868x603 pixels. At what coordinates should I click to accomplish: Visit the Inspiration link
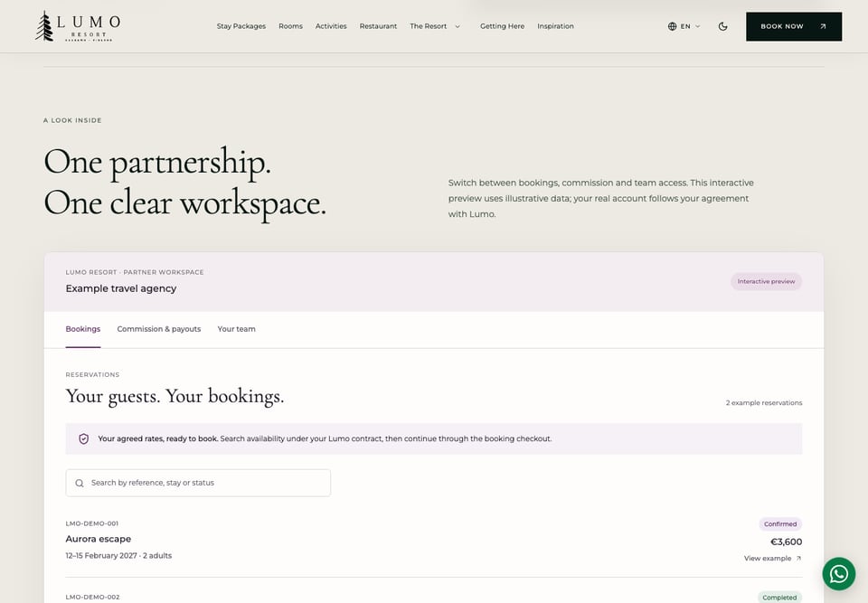click(x=555, y=26)
